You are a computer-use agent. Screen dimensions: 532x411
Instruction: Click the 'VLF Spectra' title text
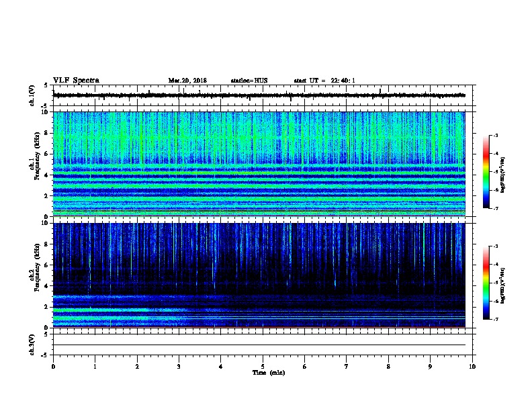pos(76,81)
